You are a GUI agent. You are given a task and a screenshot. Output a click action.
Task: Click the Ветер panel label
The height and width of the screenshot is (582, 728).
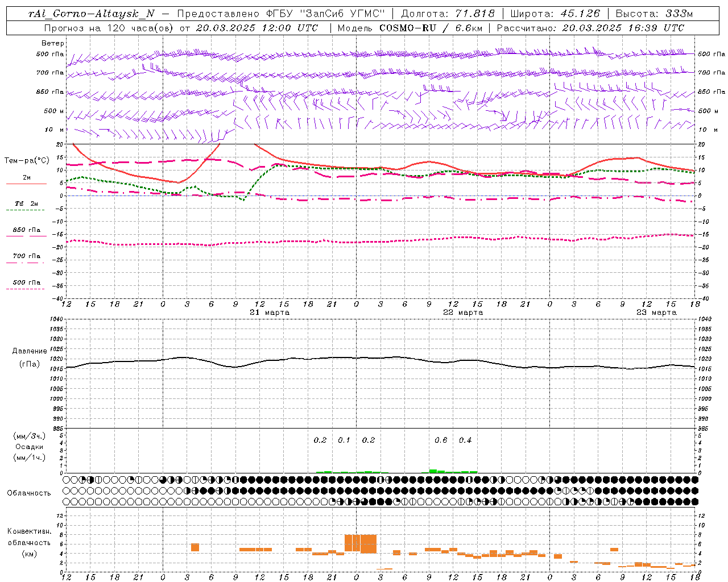pos(53,43)
